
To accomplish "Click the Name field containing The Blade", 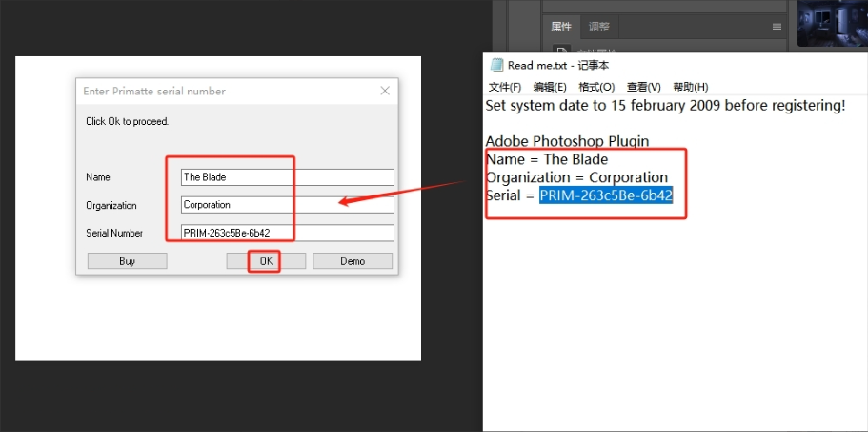I will (288, 177).
